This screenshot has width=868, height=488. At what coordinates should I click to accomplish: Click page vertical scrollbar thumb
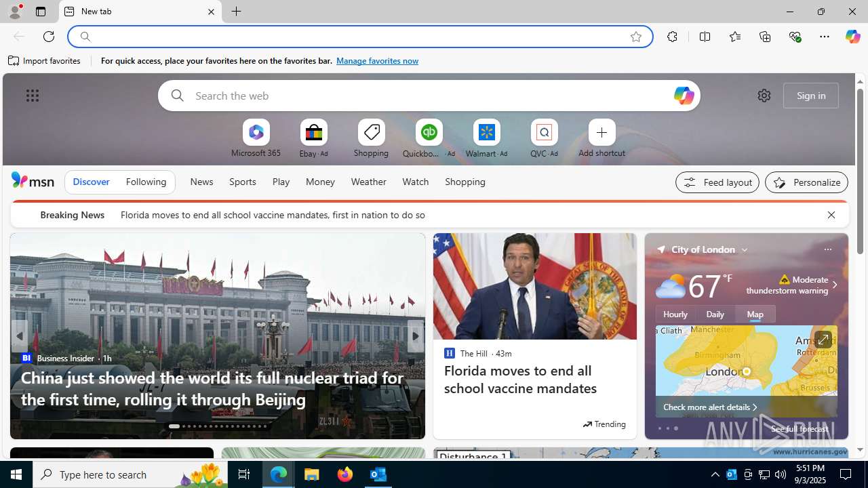point(860,171)
